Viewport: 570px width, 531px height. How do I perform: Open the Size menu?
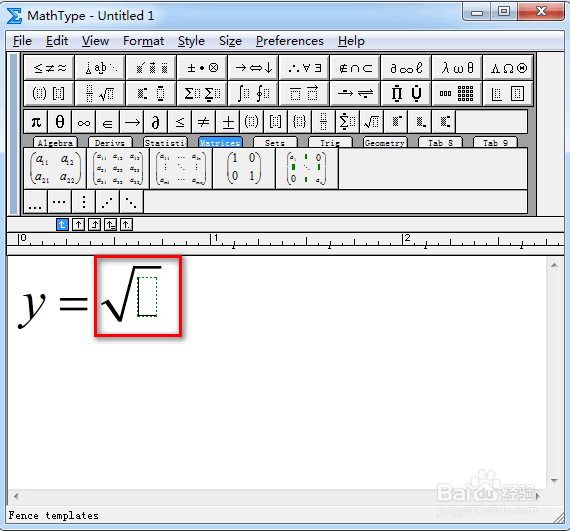click(x=230, y=41)
